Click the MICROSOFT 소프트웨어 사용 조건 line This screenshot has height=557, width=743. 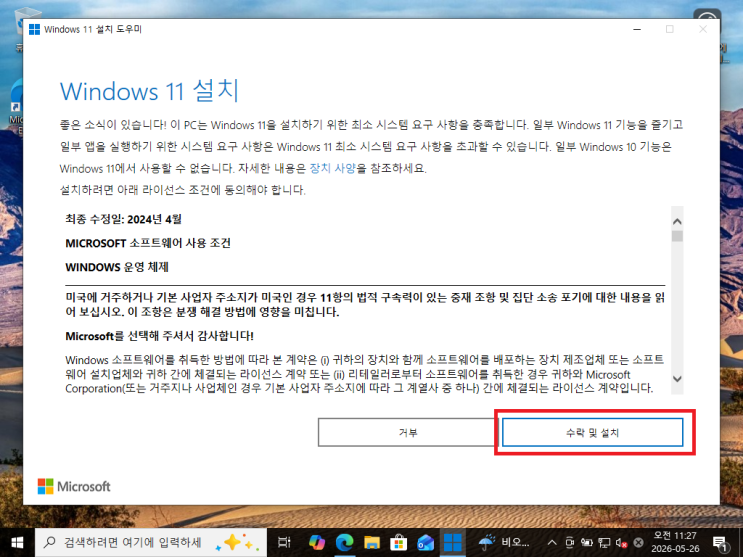tap(148, 243)
